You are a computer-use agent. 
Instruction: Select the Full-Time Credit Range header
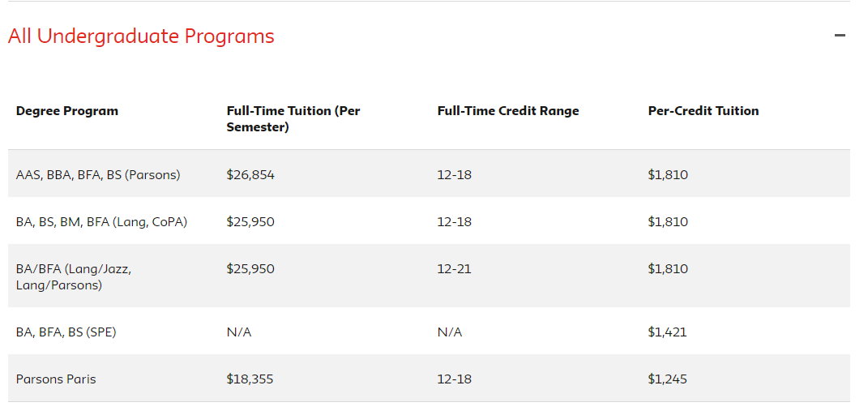click(x=508, y=111)
